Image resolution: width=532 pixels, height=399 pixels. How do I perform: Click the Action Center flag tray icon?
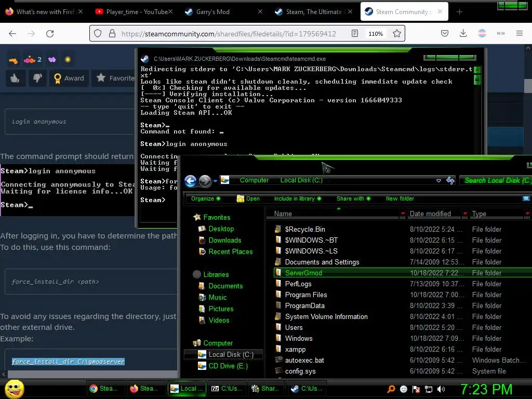pyautogui.click(x=416, y=389)
